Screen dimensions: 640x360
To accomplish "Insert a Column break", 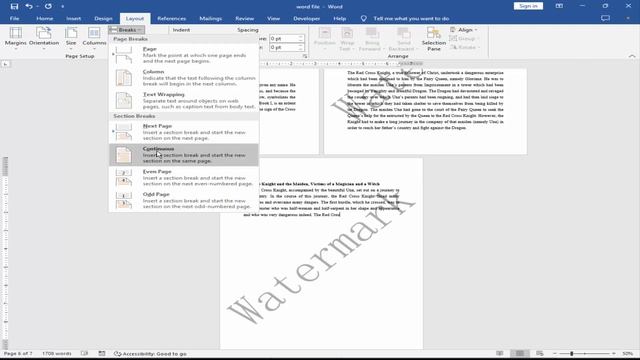I will [x=184, y=78].
